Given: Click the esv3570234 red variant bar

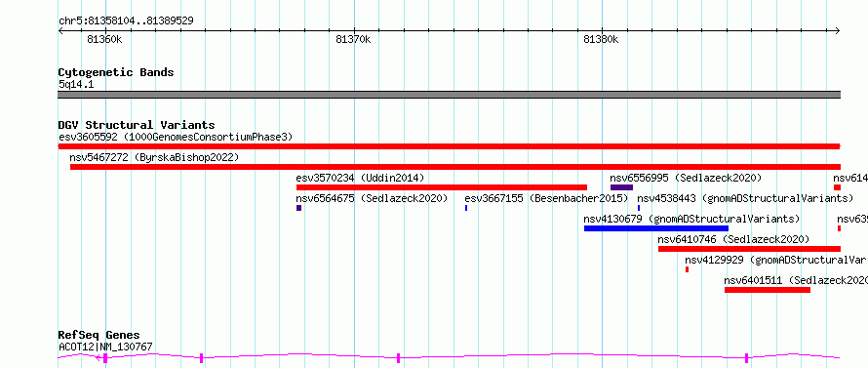Looking at the screenshot, I should [442, 187].
